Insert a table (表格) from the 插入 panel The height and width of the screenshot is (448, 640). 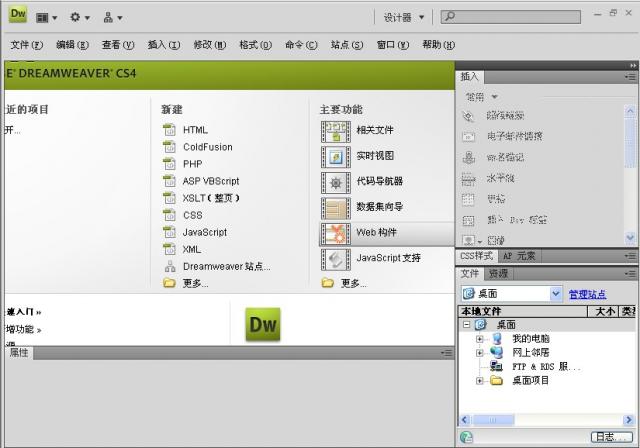pyautogui.click(x=484, y=199)
